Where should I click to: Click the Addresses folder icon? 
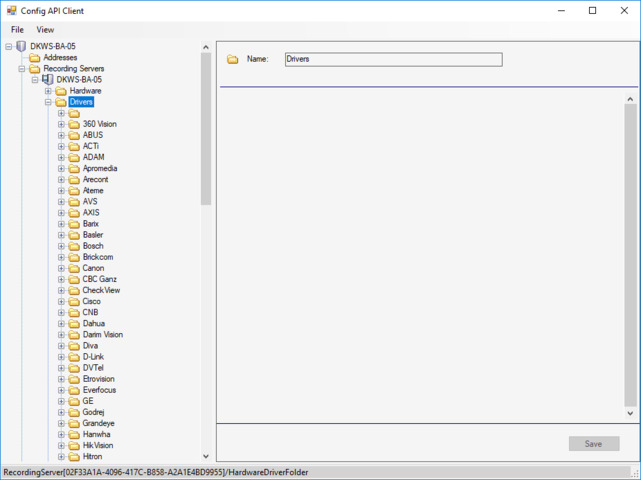tap(35, 58)
